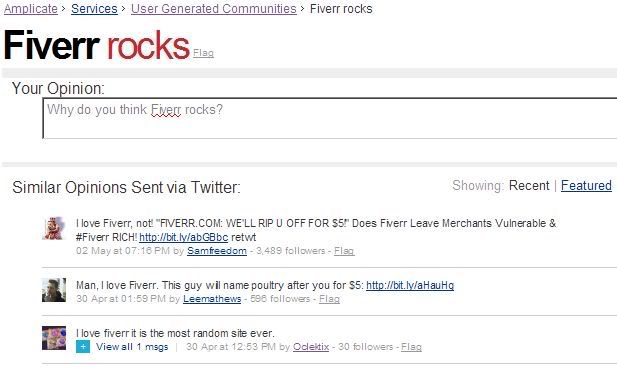This screenshot has height=367, width=617.
Task: Flag Samfreedom's tweet
Action: coord(344,251)
